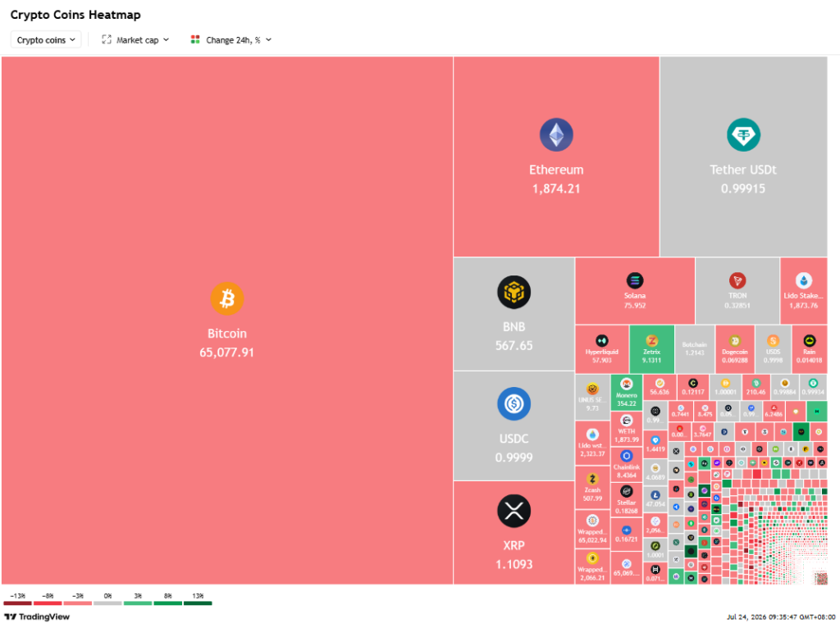Click the Stellar logo

[626, 491]
